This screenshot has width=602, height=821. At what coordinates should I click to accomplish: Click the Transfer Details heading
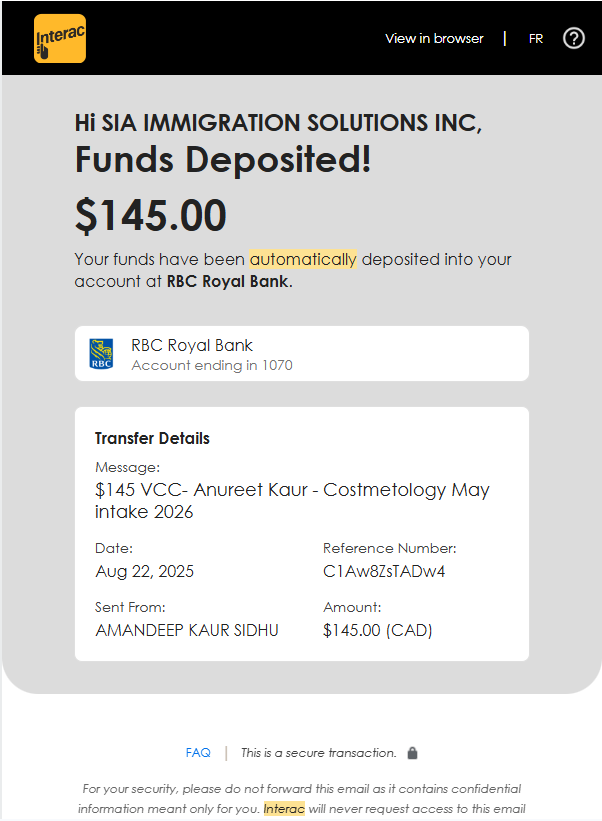click(152, 438)
